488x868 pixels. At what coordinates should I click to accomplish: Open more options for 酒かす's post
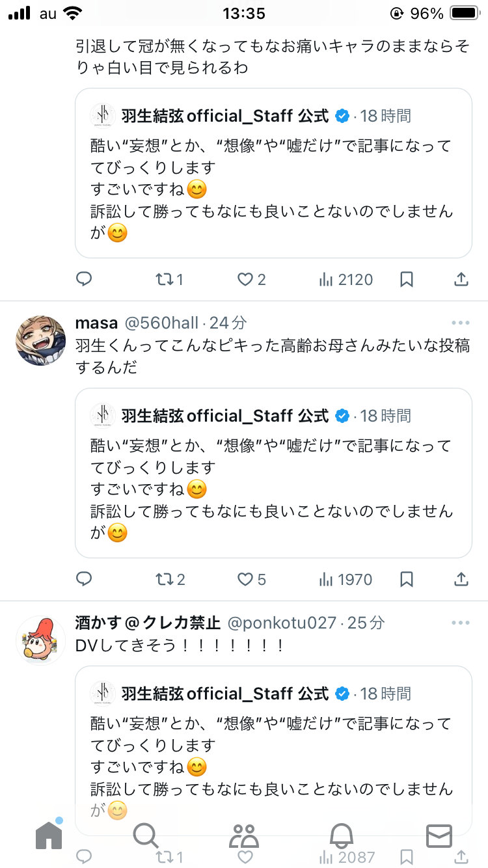pyautogui.click(x=460, y=623)
